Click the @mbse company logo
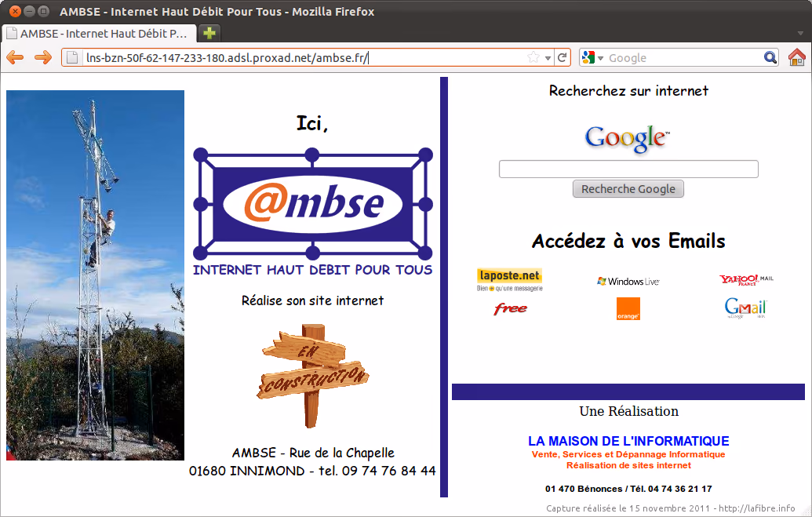 tap(313, 204)
